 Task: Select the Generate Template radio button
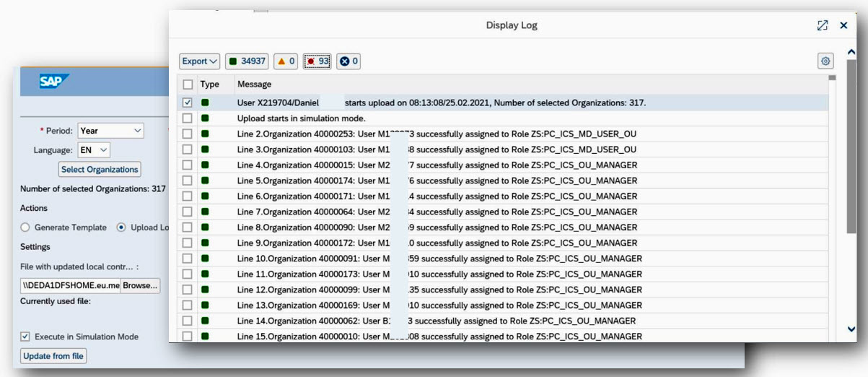click(26, 227)
